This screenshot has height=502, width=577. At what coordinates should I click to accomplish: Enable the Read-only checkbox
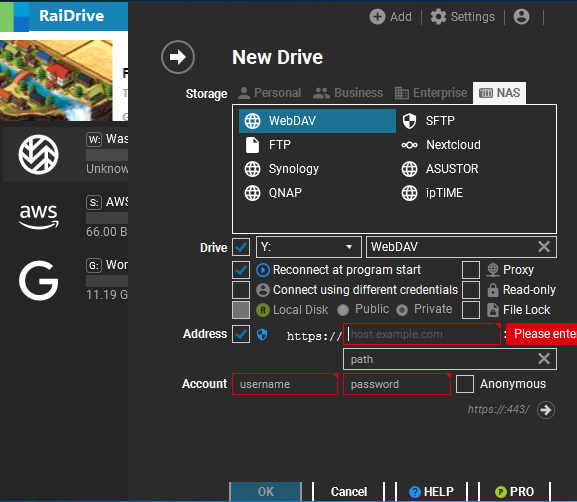pyautogui.click(x=471, y=290)
